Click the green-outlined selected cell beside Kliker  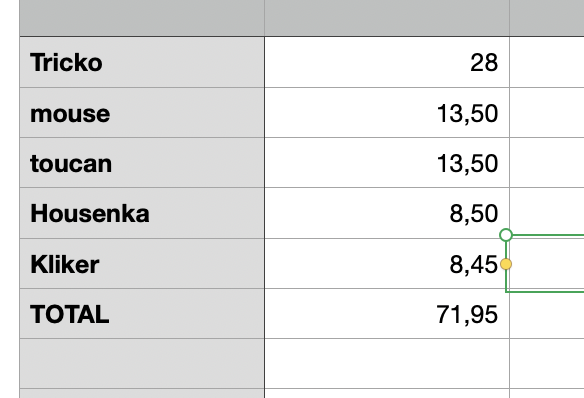545,264
